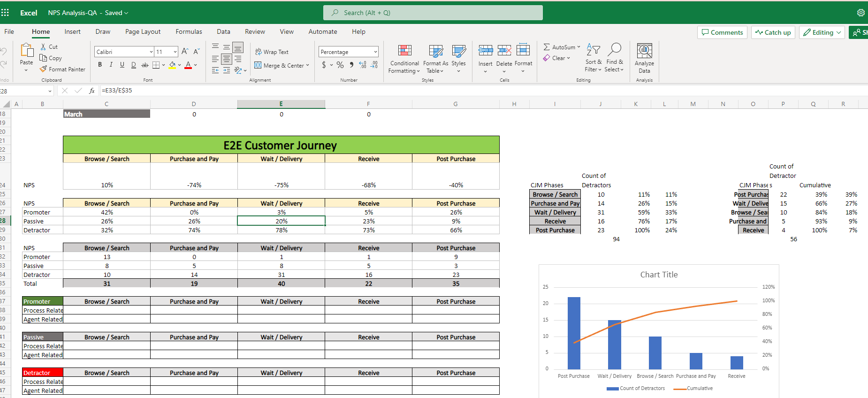Open the Percentage number format dropdown
Screen dimensions: 868x398
[x=375, y=52]
